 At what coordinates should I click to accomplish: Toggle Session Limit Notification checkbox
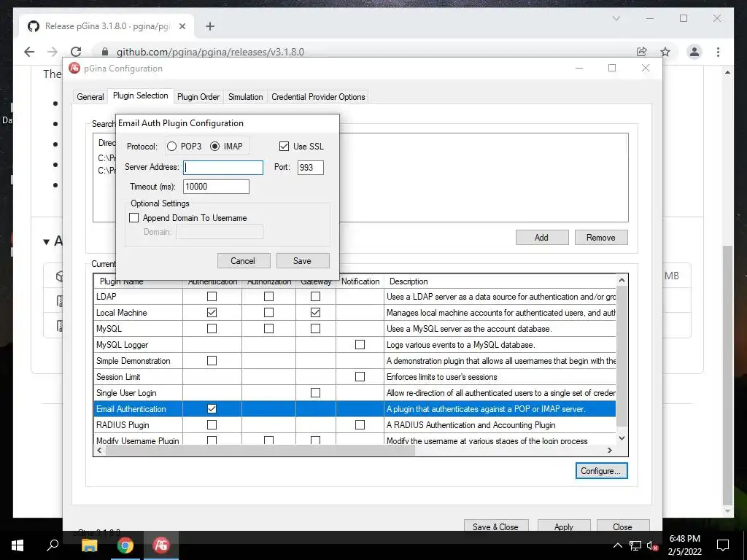click(360, 377)
